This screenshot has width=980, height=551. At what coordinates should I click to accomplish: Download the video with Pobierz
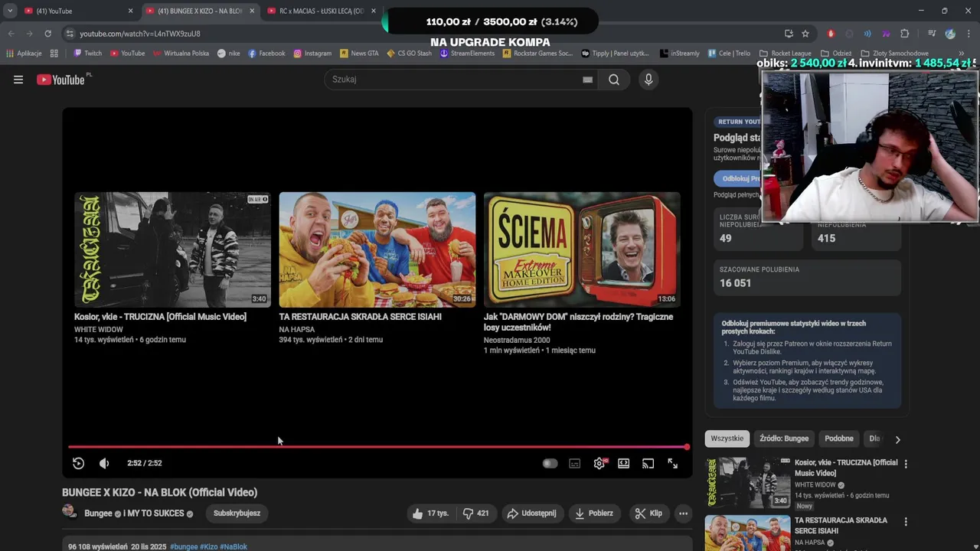pos(595,514)
